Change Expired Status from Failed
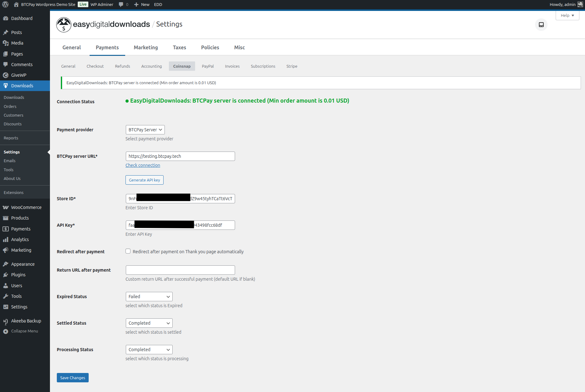 (x=149, y=296)
